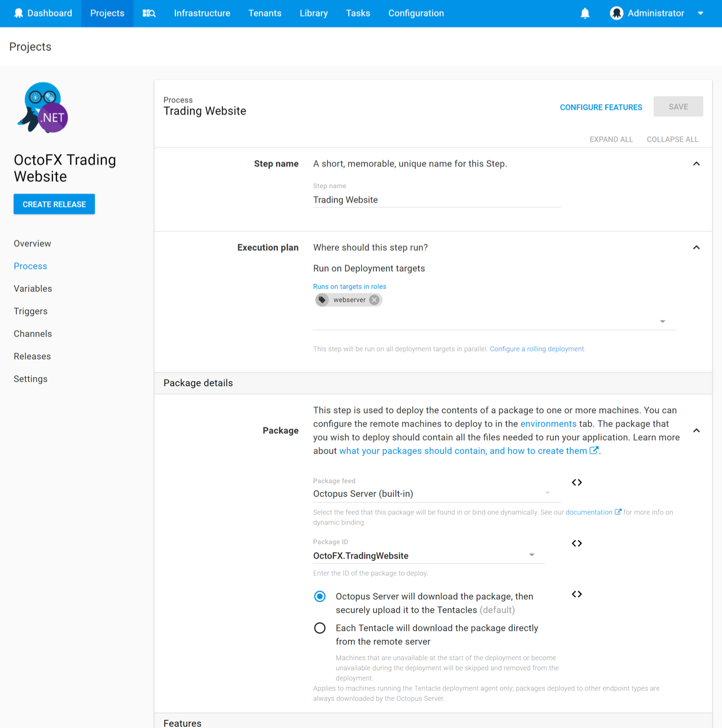Remove the webserver role tag
This screenshot has height=728, width=722.
(x=374, y=300)
